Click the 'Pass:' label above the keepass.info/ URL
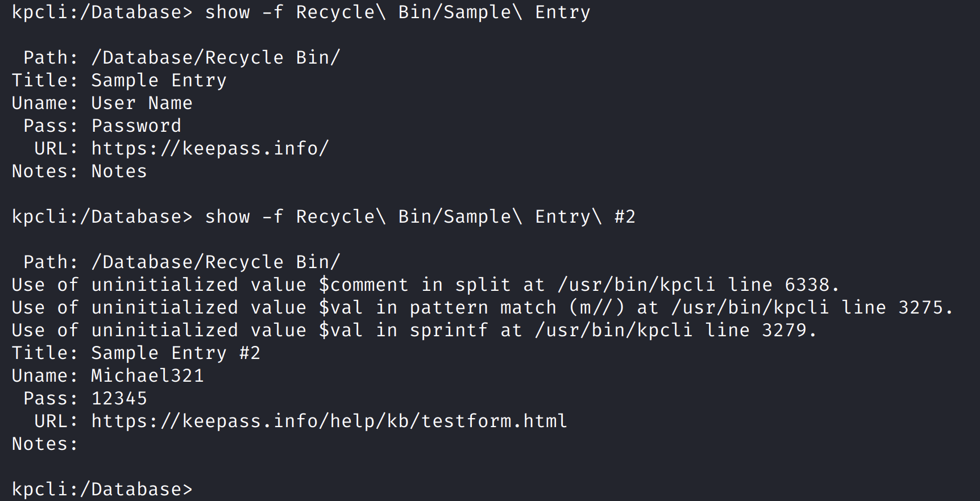The image size is (980, 501). coord(50,126)
